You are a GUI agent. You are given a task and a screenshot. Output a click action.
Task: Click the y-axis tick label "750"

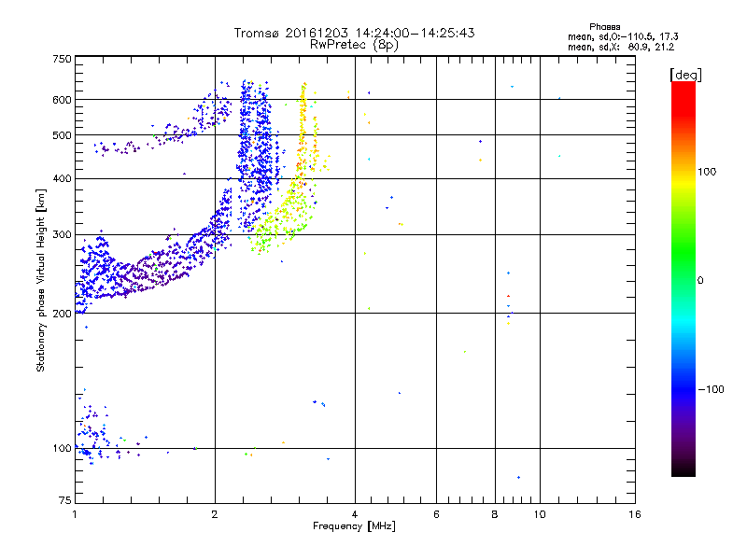[62, 59]
